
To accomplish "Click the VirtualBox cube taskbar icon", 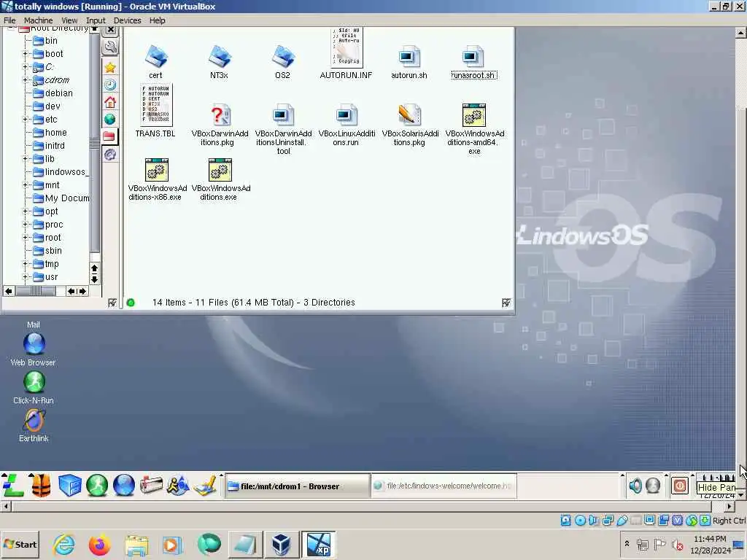I will pyautogui.click(x=281, y=544).
